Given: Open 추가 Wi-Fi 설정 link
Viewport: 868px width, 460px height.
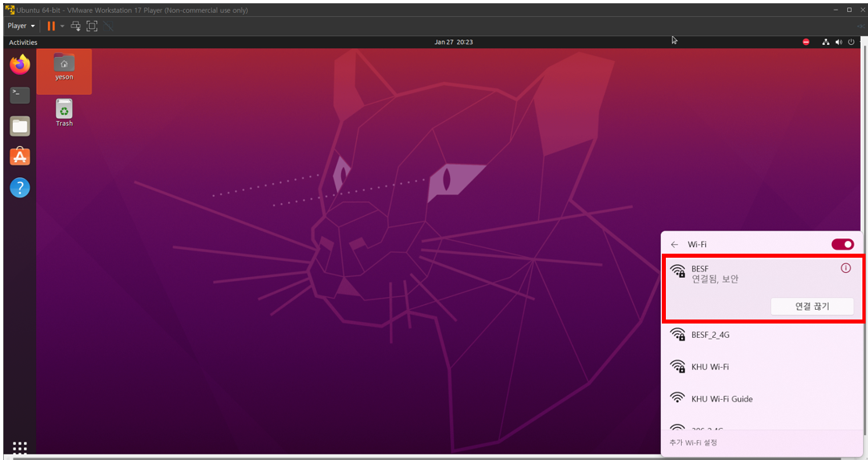Looking at the screenshot, I should (x=693, y=442).
